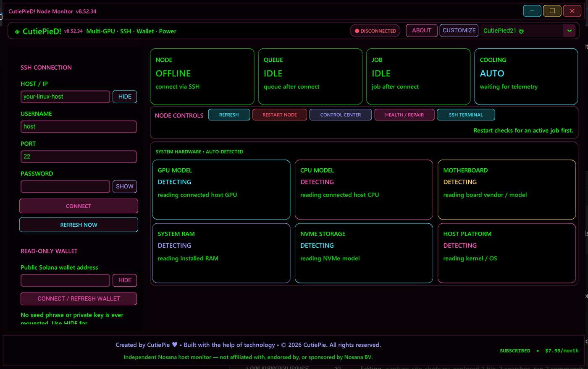Click the Port input field

coord(79,157)
